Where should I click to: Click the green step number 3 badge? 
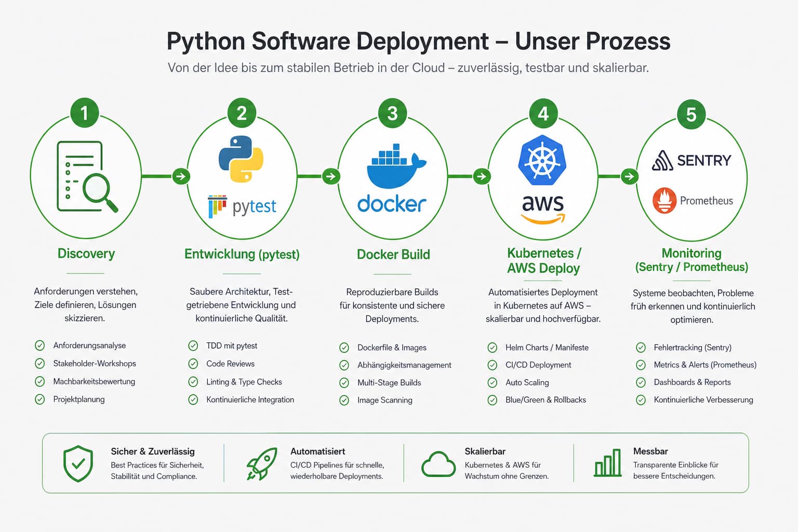pos(392,113)
